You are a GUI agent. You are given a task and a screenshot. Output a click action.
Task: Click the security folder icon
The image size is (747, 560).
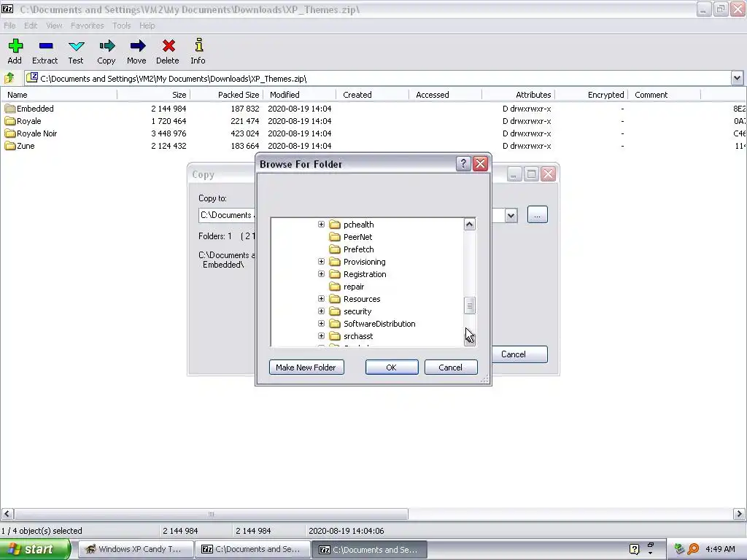335,311
